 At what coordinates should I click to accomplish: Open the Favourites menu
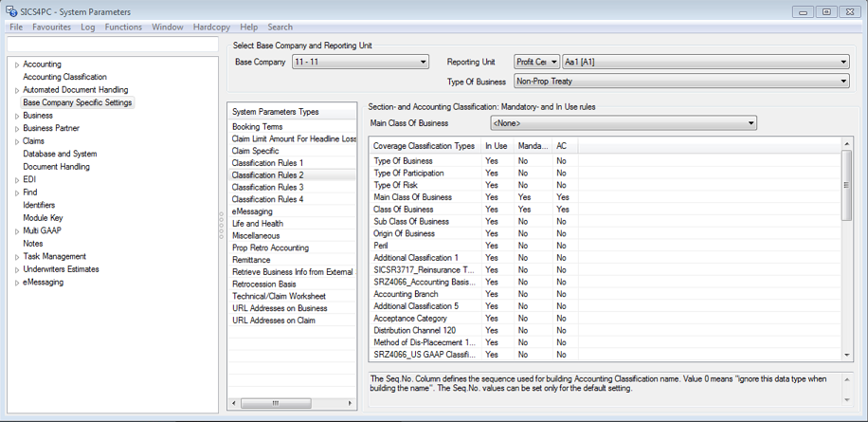coord(51,28)
